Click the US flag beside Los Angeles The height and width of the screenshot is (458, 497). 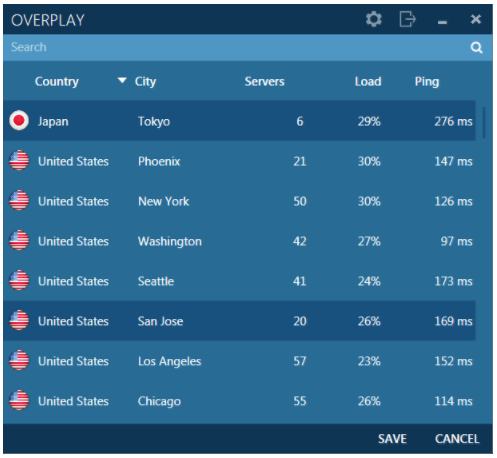[x=19, y=360]
